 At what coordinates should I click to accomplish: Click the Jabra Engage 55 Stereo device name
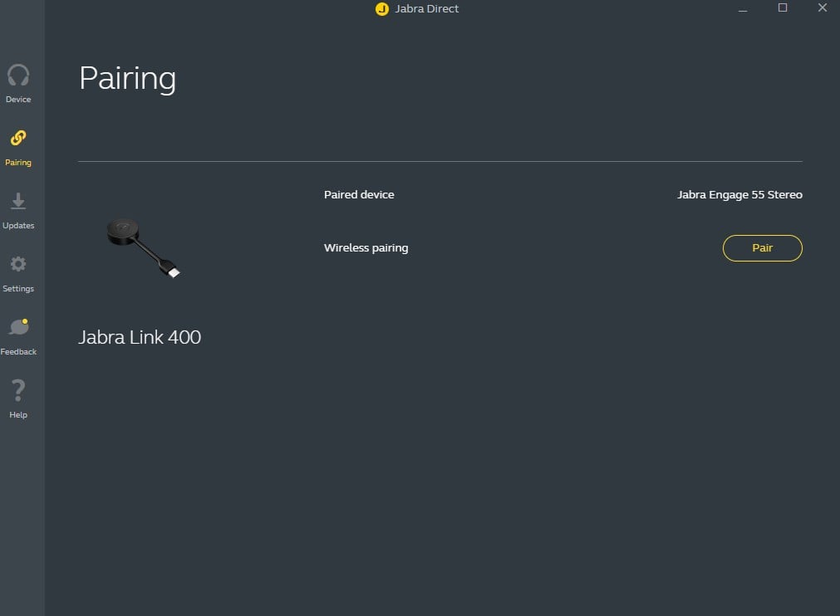[x=739, y=195]
